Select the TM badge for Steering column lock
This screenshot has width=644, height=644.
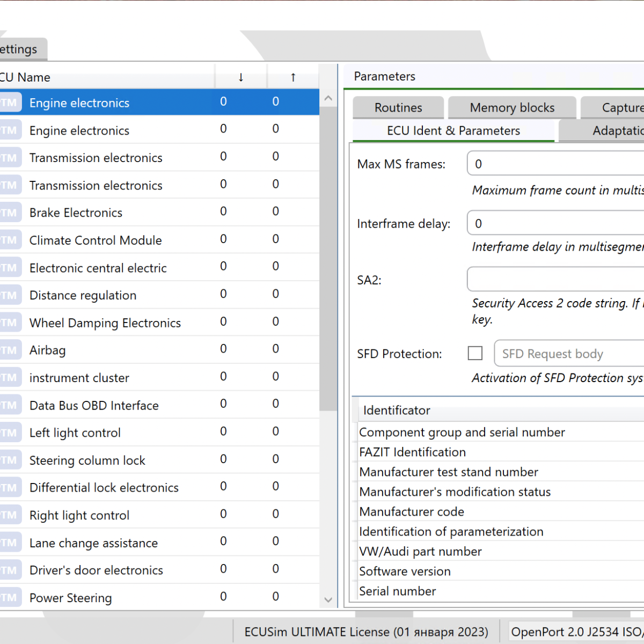[10, 460]
